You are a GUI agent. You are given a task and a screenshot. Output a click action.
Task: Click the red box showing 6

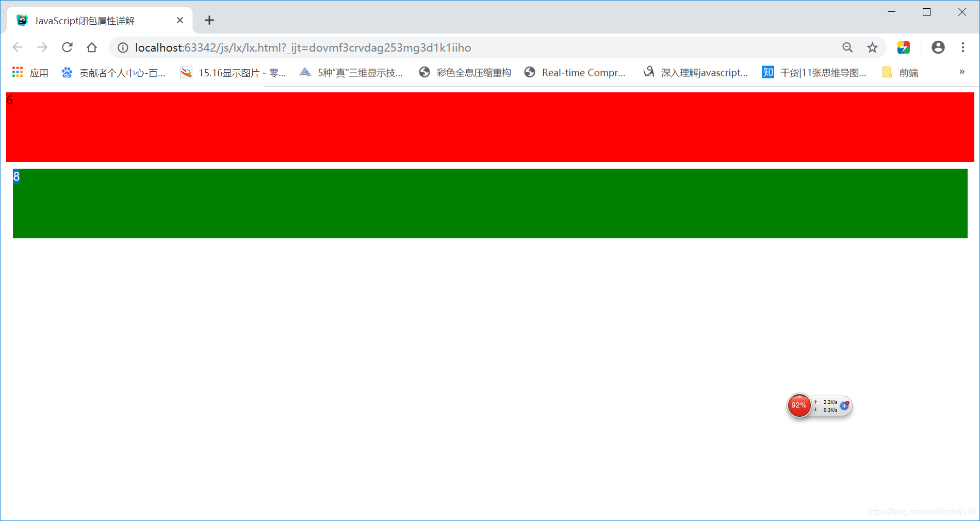coord(490,127)
